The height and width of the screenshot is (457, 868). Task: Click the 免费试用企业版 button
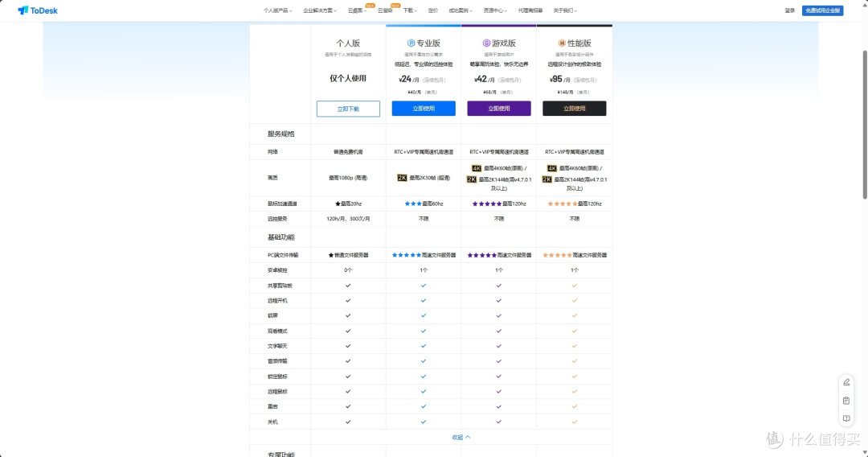823,10
